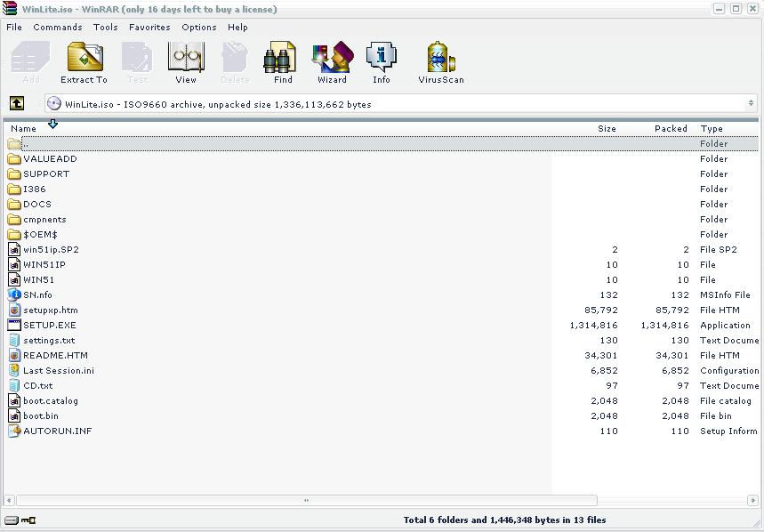764x532 pixels.
Task: Click the MSInfo File type cell
Action: 725,294
